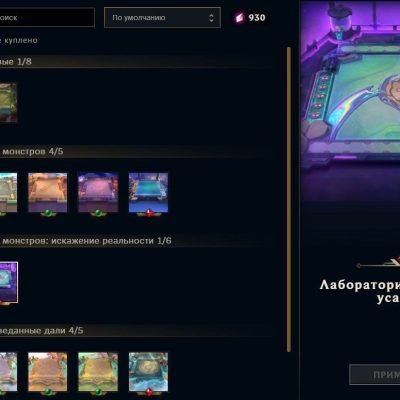400x400 pixels.
Task: Click the pink currency gem icon beside 930
Action: [239, 18]
